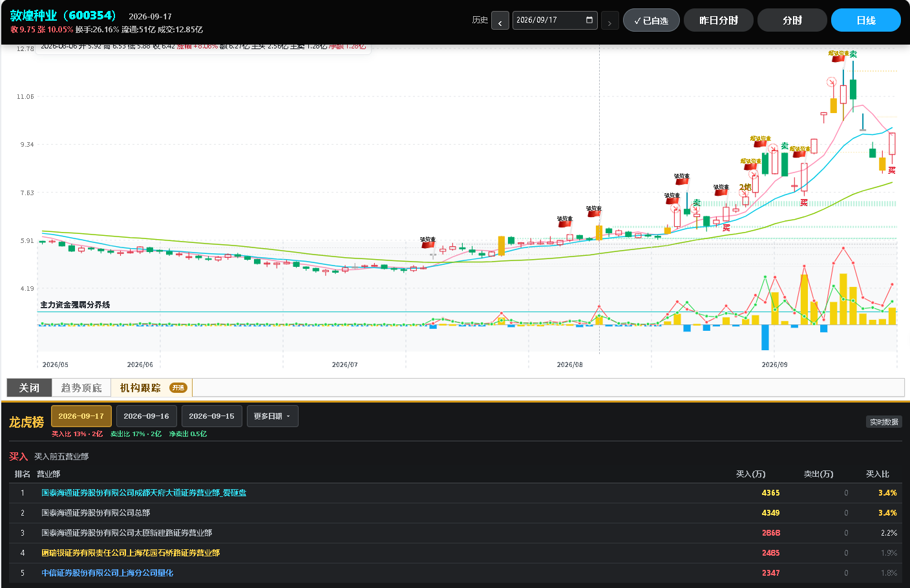Click the 关闭 button
910x588 pixels.
pyautogui.click(x=29, y=388)
